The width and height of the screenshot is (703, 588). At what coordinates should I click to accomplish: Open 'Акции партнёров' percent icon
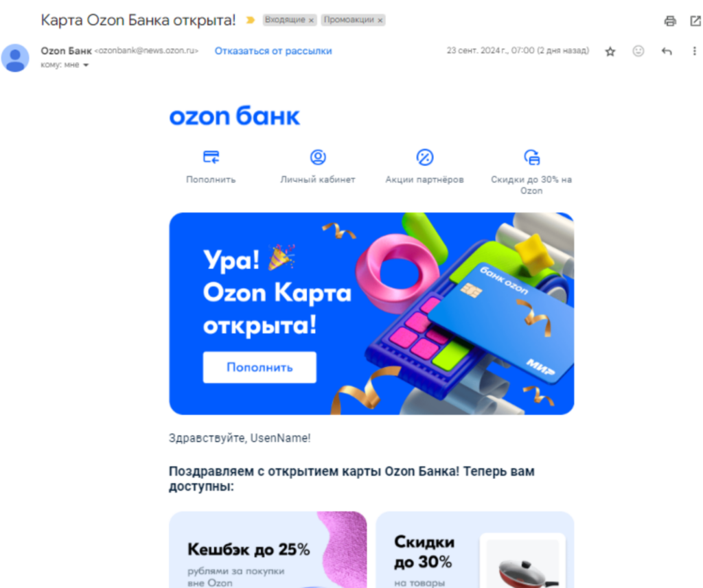(x=424, y=157)
